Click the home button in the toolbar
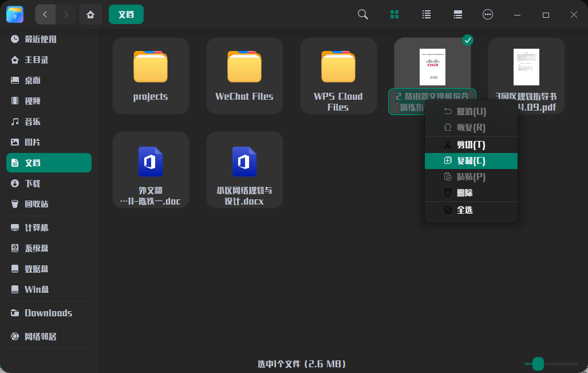 (x=90, y=14)
